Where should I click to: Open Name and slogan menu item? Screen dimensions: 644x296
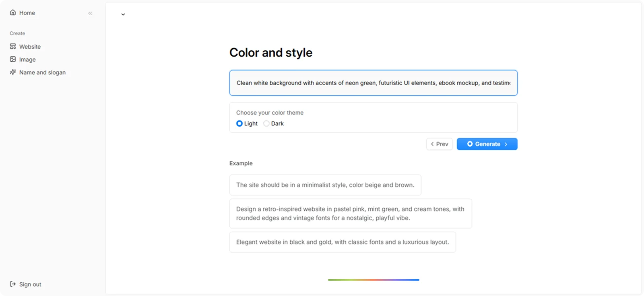coord(38,72)
